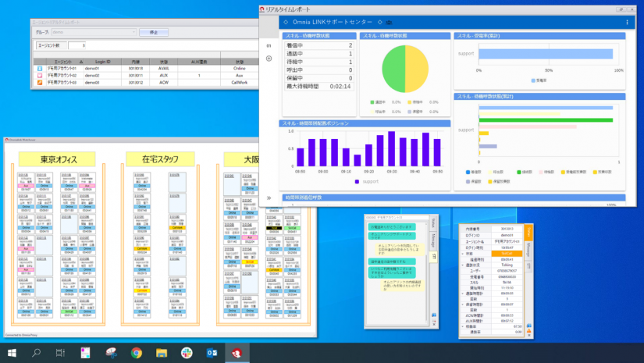Click the demo02 agent Aux status icon
Image resolution: width=644 pixels, height=363 pixels.
point(40,75)
